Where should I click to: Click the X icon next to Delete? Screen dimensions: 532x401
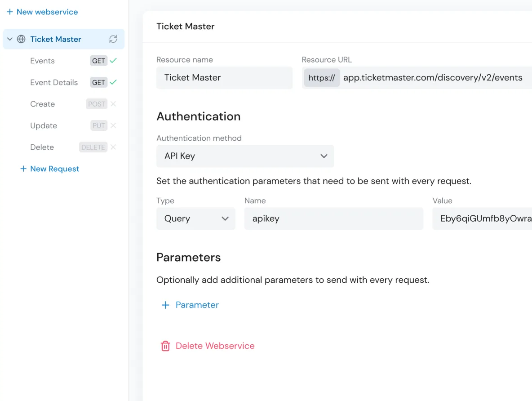coord(113,147)
